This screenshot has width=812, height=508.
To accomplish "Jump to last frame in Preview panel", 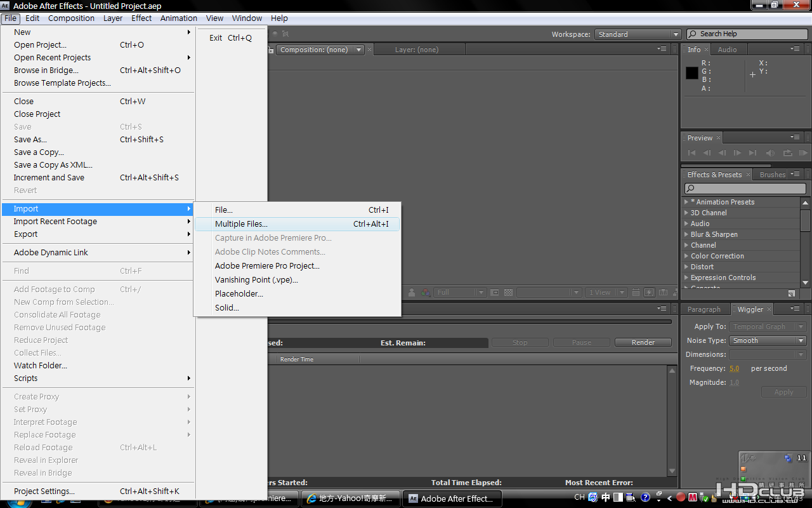I will pos(752,153).
